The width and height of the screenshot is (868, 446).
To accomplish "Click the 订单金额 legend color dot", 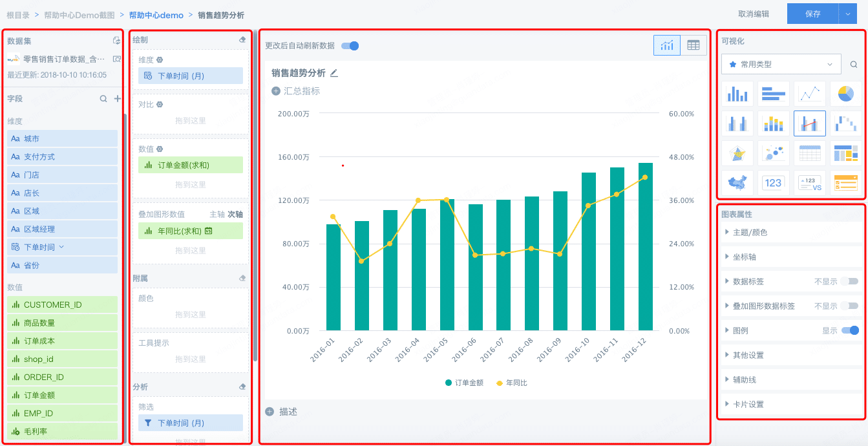I will [449, 383].
